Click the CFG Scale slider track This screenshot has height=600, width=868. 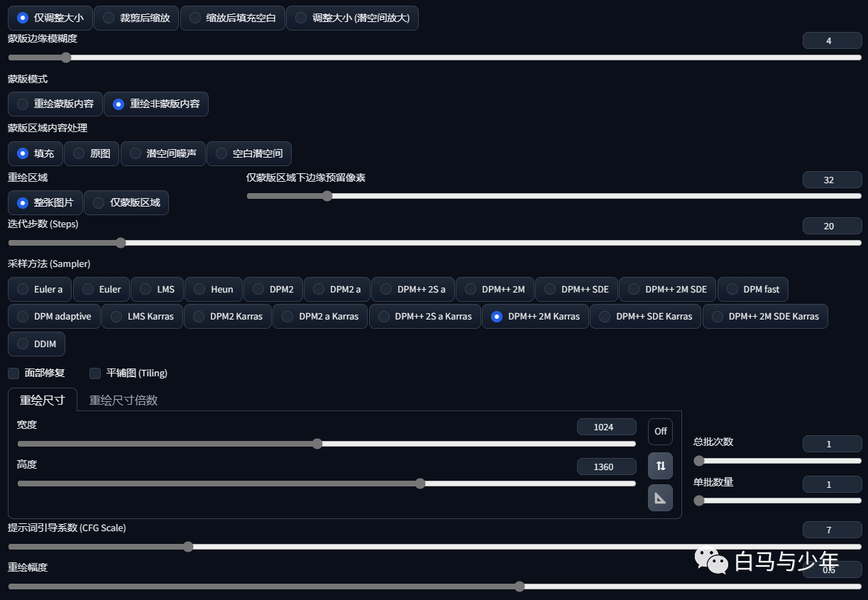point(434,547)
